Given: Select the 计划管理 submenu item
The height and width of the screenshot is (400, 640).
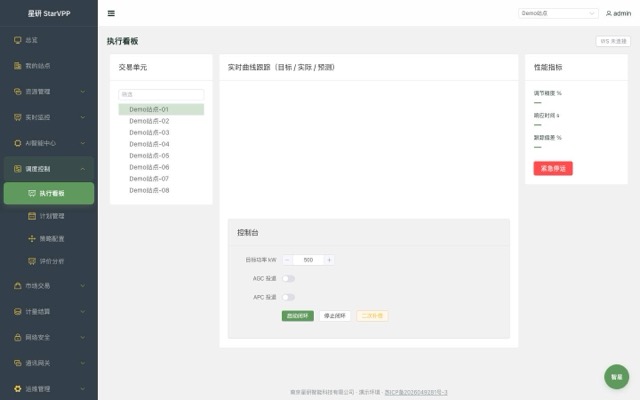Looking at the screenshot, I should click(49, 216).
